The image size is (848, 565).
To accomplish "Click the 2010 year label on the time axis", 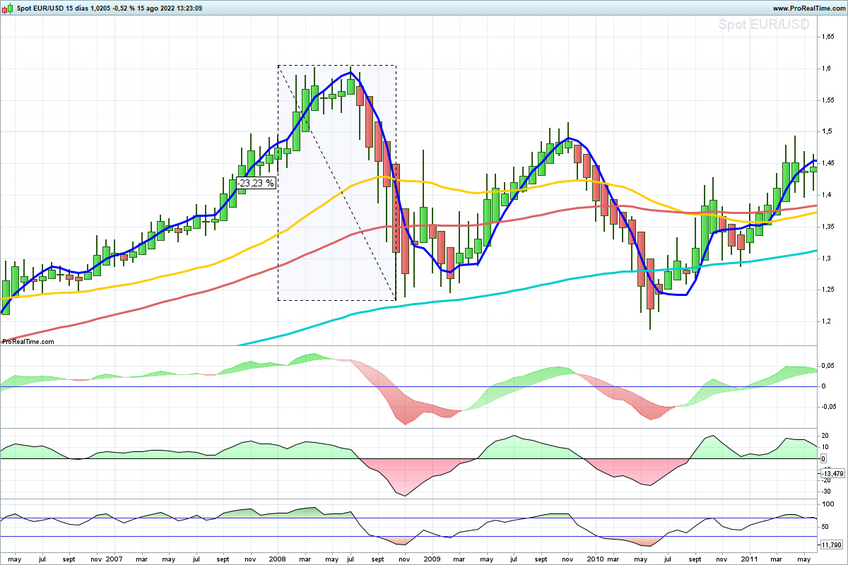I will 595,559.
